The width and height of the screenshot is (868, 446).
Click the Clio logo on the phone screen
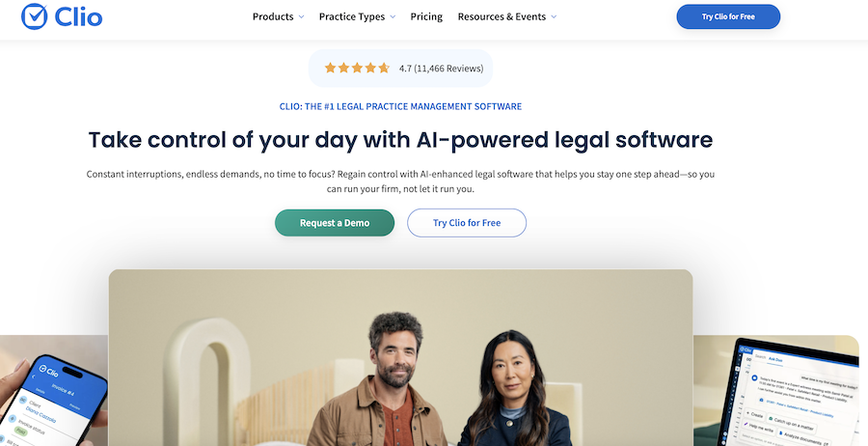point(49,372)
